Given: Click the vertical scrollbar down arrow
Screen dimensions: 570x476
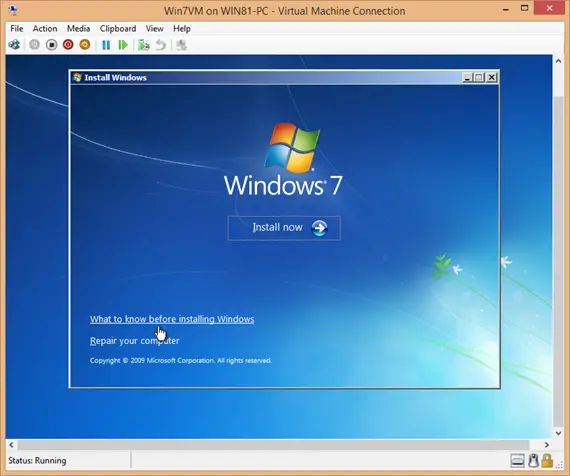Looking at the screenshot, I should pyautogui.click(x=558, y=433).
